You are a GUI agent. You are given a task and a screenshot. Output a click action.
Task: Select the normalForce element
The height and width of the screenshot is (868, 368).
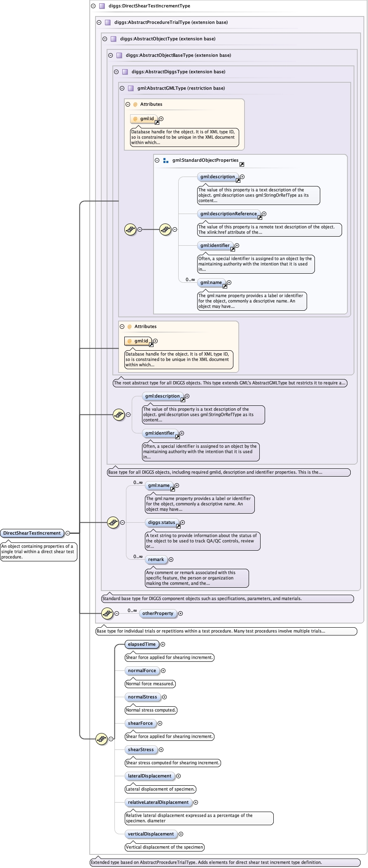point(142,670)
